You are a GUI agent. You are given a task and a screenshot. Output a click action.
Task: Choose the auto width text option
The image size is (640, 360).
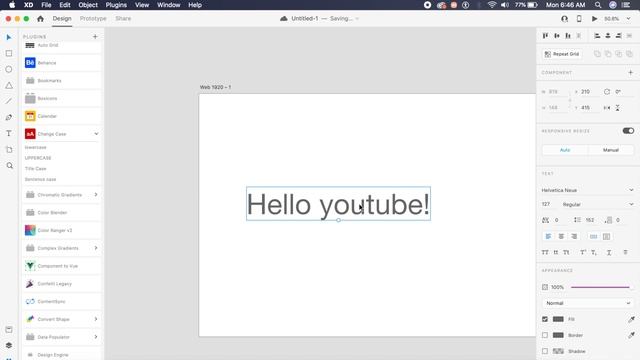coord(593,236)
